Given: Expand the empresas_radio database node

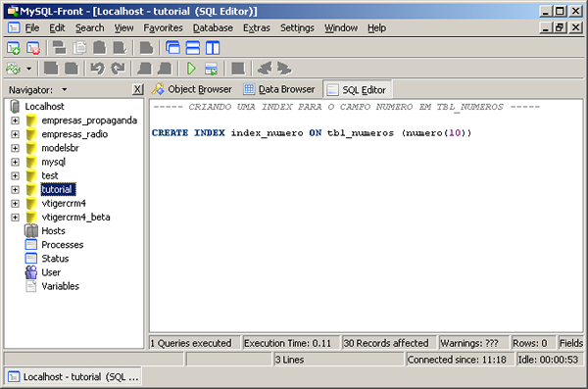Looking at the screenshot, I should pyautogui.click(x=15, y=134).
